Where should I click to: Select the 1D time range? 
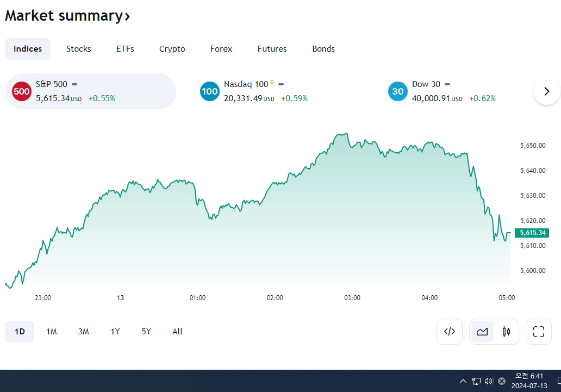(20, 332)
